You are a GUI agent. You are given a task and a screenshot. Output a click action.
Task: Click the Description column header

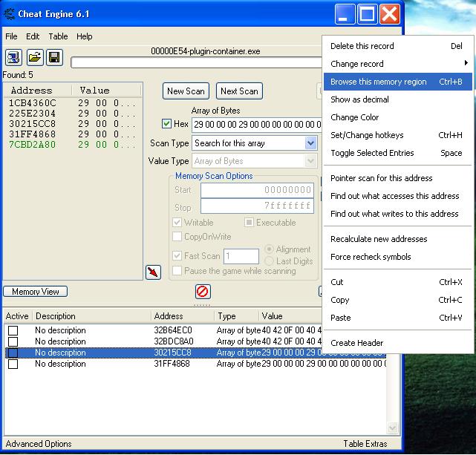point(91,316)
